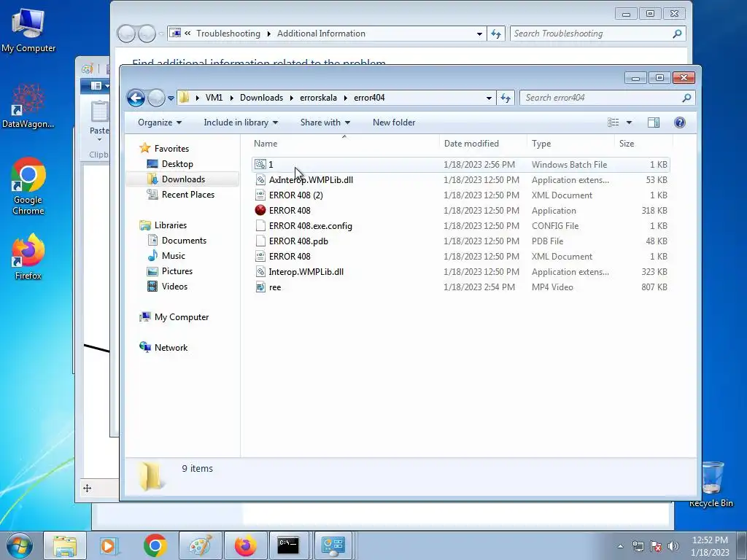Image resolution: width=747 pixels, height=560 pixels.
Task: Open the DataWagon desktop shortcut
Action: (28, 106)
